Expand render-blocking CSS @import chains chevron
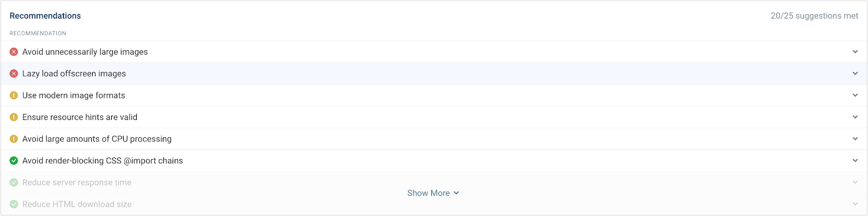 tap(855, 161)
